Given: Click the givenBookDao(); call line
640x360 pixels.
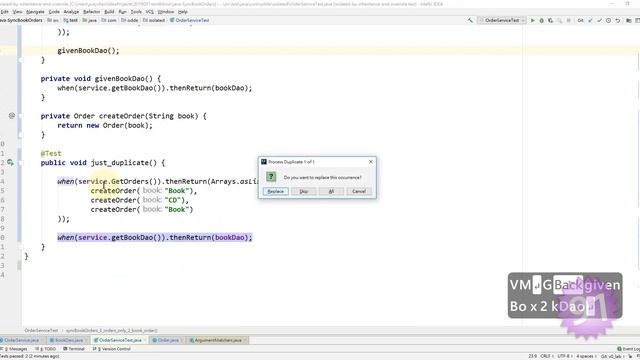Looking at the screenshot, I should point(88,51).
